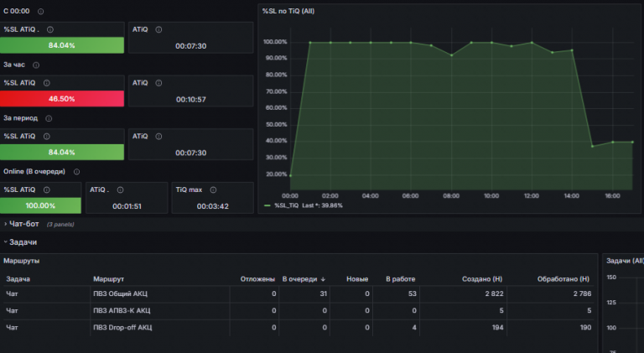
Task: Open the Маршруты panel title menu
Action: 21,261
